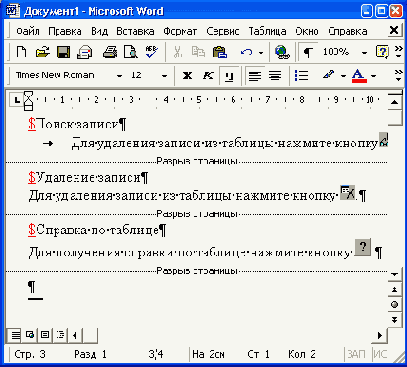
Task: Open the Правка menu
Action: pos(65,31)
